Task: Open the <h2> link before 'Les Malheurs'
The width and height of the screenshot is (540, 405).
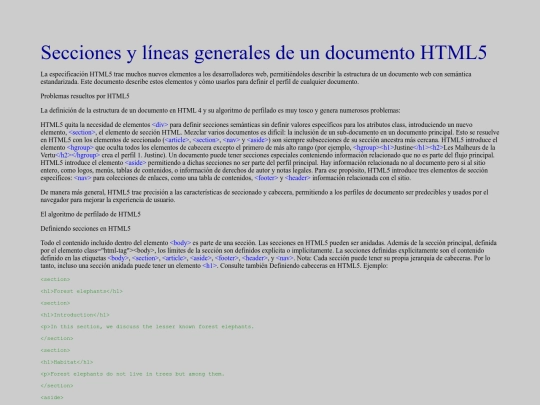Action: click(436, 147)
